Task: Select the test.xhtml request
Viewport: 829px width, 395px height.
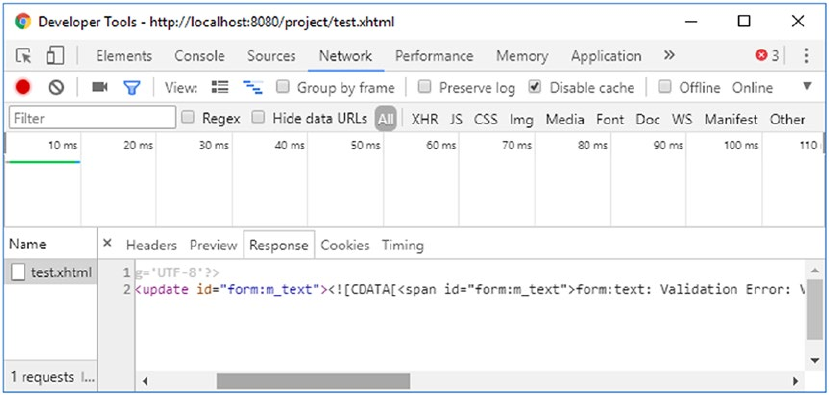Action: pyautogui.click(x=51, y=273)
